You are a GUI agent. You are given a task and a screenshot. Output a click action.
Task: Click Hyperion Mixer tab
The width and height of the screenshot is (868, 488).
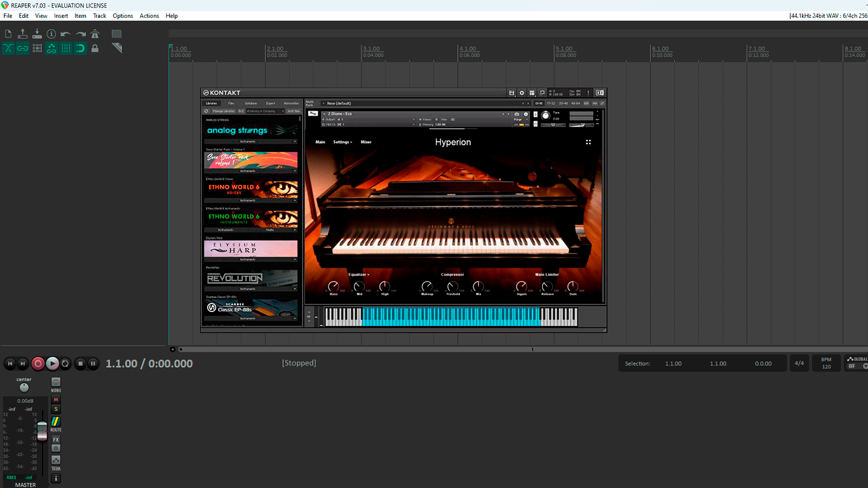(x=366, y=142)
